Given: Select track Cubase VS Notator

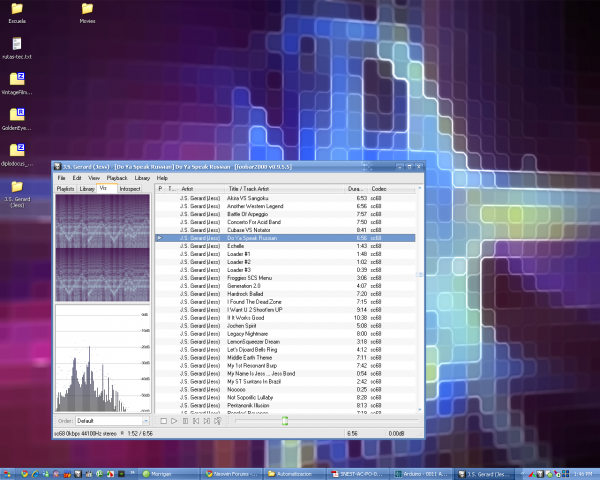Looking at the screenshot, I should tap(285, 230).
